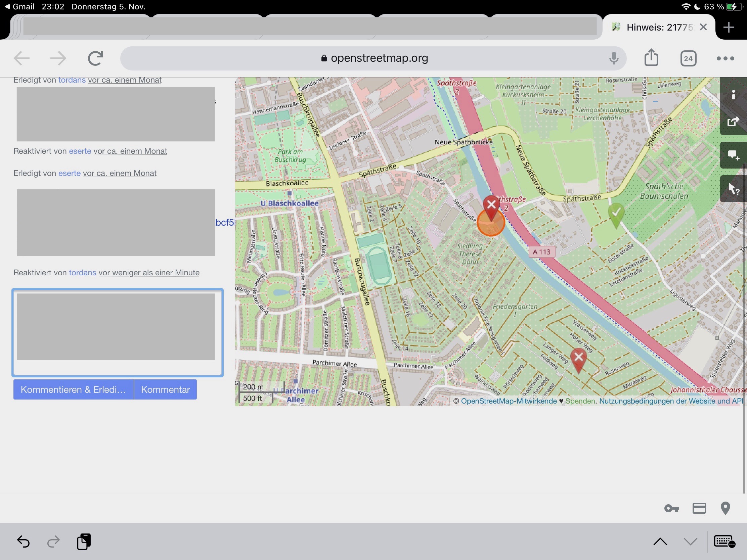Image resolution: width=747 pixels, height=560 pixels.
Task: Tap the location pin autofill icon
Action: (x=725, y=508)
